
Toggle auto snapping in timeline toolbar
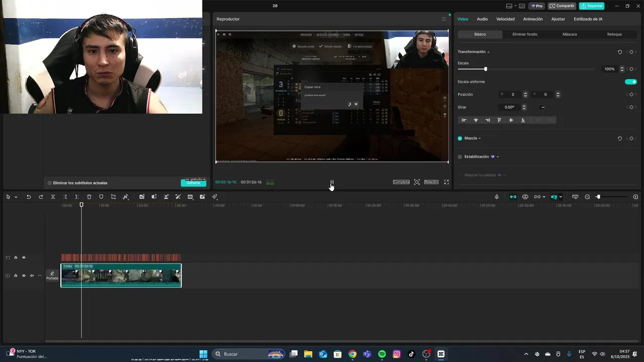(525, 197)
